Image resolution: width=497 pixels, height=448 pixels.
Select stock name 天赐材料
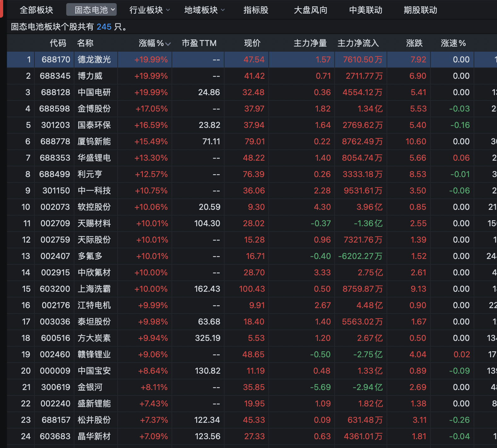click(x=94, y=223)
